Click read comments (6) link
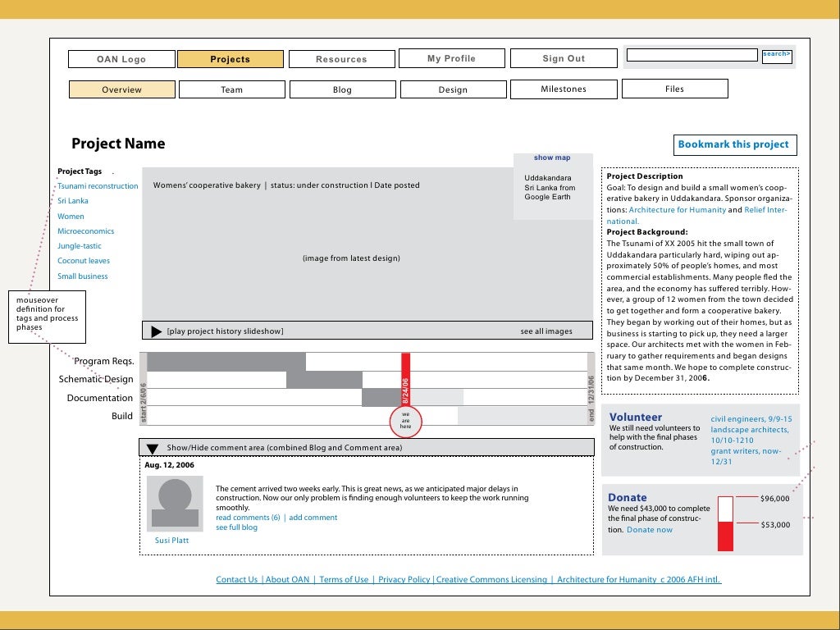 [248, 518]
